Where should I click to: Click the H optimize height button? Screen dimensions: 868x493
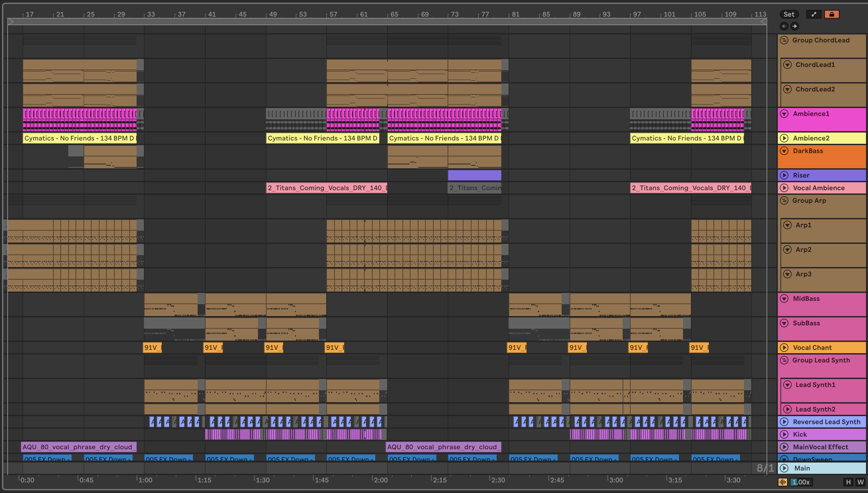pyautogui.click(x=848, y=482)
